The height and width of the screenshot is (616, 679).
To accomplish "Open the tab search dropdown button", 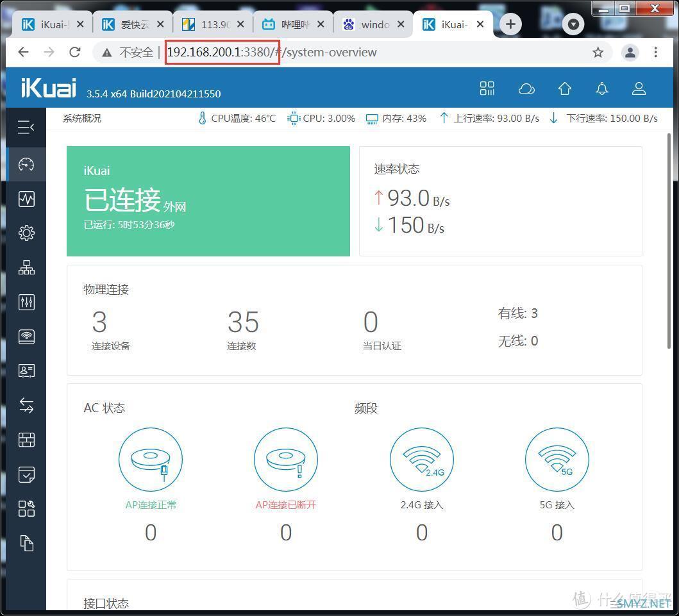I will click(573, 24).
